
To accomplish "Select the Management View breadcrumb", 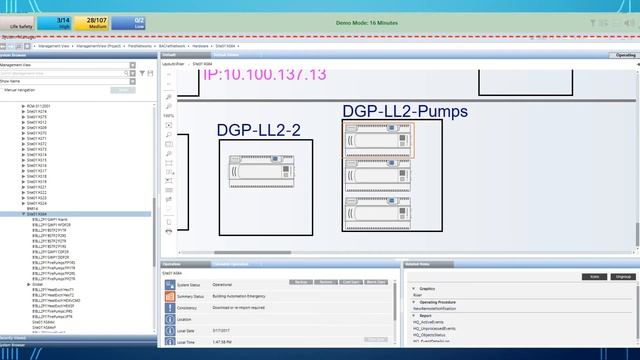I will 54,46.
